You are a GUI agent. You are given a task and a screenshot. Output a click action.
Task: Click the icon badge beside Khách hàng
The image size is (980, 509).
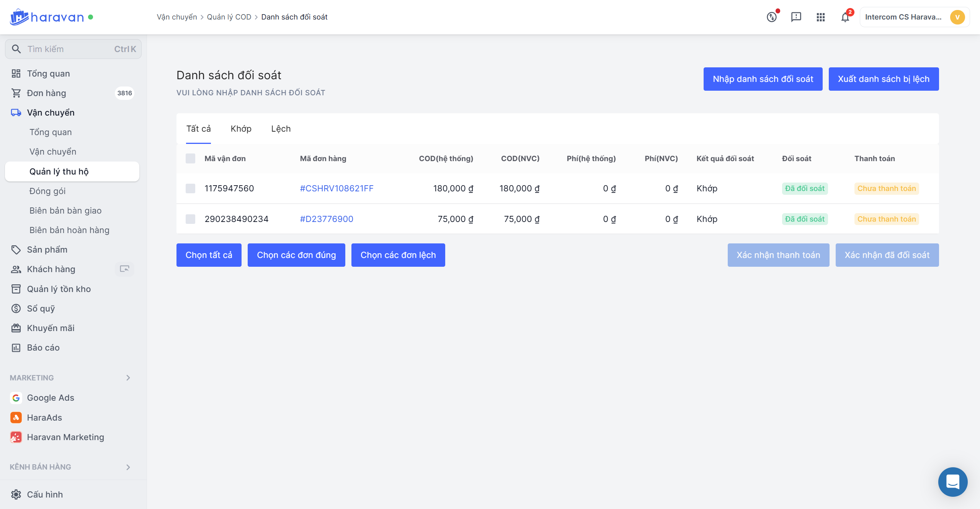(x=124, y=269)
